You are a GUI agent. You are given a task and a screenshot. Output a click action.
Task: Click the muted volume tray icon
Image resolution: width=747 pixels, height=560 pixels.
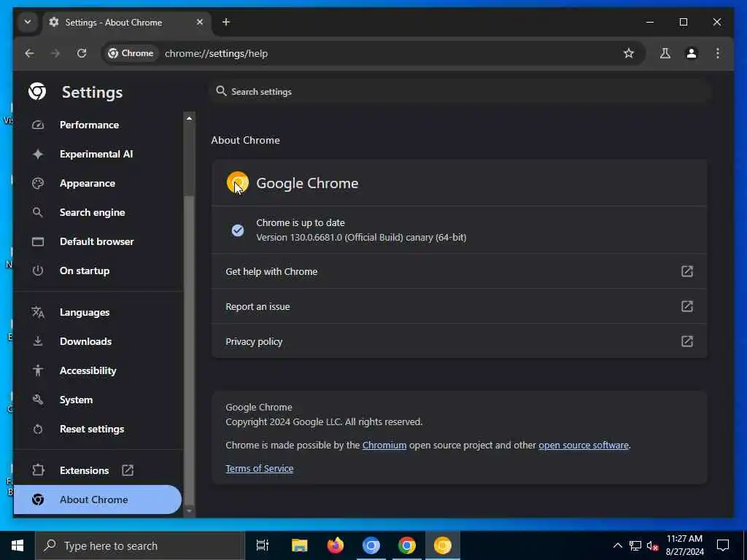point(653,545)
